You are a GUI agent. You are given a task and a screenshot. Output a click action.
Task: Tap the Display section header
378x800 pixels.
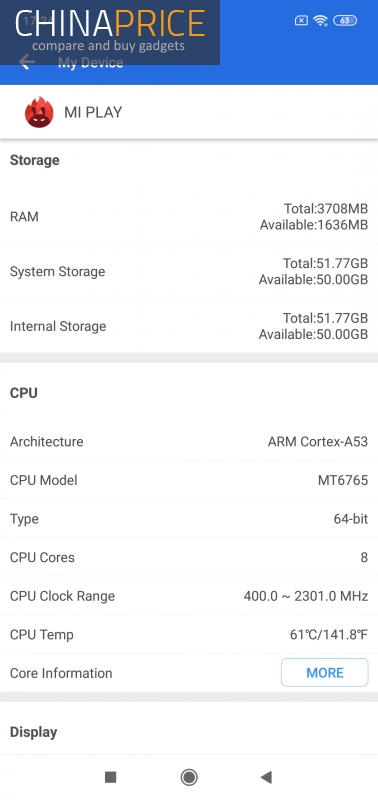34,732
